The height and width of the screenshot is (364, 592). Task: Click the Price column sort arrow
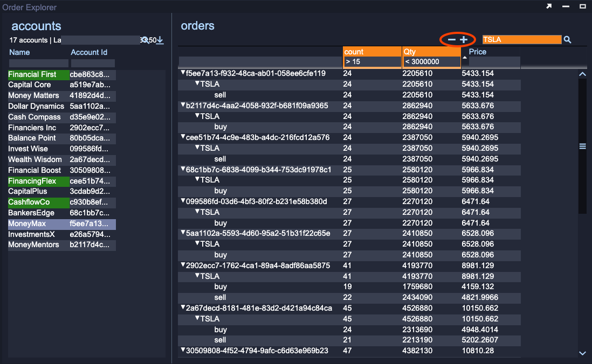tap(465, 57)
